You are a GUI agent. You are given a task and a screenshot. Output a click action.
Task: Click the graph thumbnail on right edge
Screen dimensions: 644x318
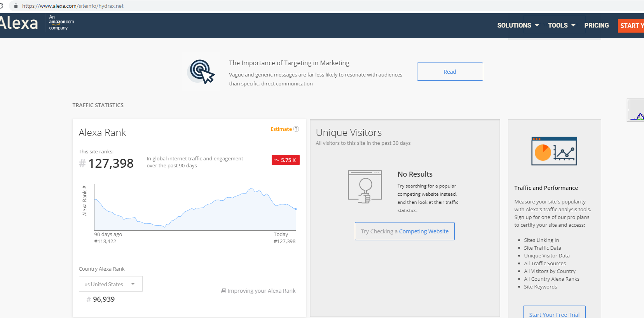tap(636, 111)
